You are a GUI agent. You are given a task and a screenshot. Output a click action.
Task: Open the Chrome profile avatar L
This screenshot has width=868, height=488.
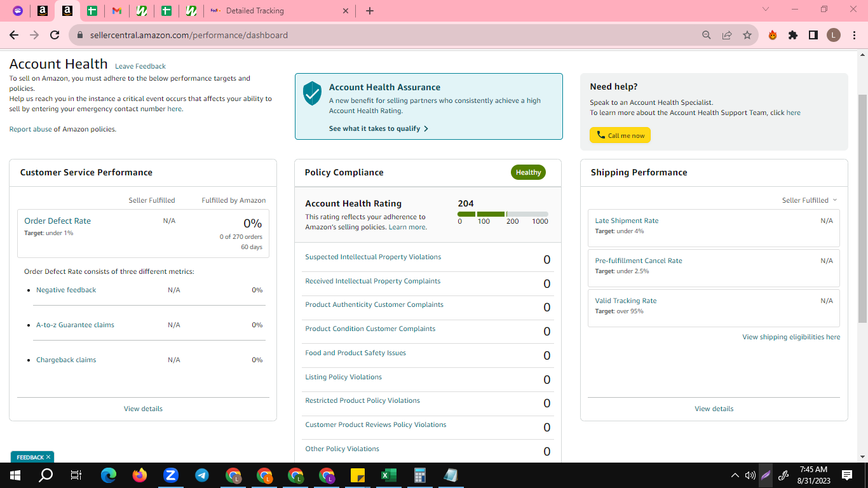(x=834, y=36)
